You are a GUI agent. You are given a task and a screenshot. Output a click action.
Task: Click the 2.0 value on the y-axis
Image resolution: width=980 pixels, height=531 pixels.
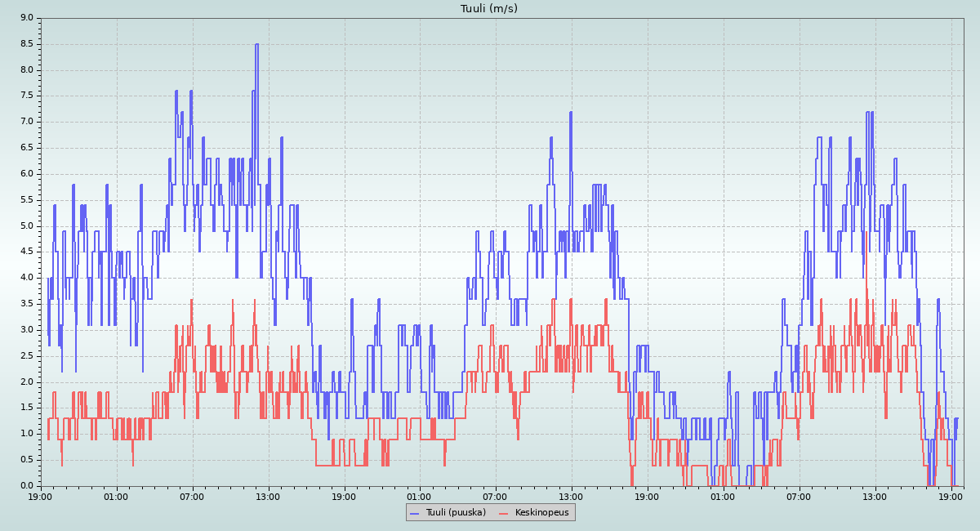[x=26, y=382]
